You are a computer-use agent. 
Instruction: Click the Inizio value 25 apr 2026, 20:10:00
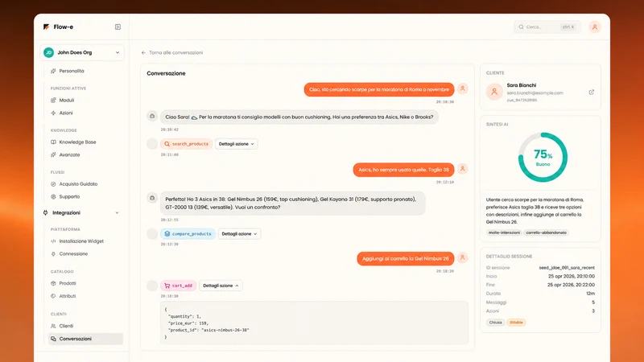pos(572,276)
